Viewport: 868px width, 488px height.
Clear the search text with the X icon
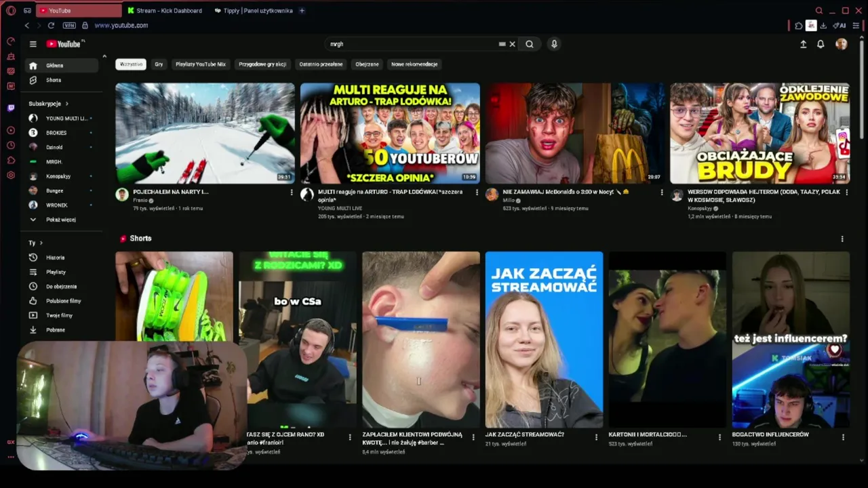pyautogui.click(x=512, y=44)
